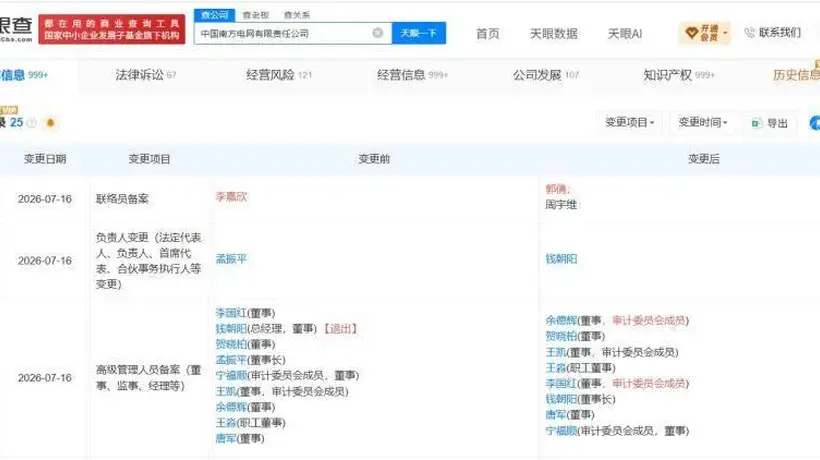Open 天眼AI in the top navigation
Image resolution: width=820 pixels, height=460 pixels.
[624, 33]
